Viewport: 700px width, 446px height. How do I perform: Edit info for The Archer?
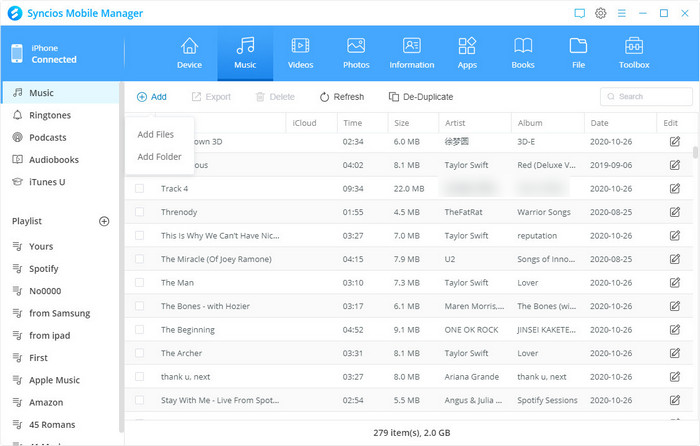(675, 353)
